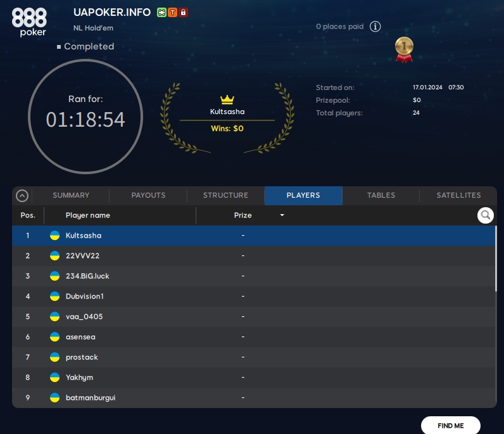Click the green multi-table tournament icon

161,13
